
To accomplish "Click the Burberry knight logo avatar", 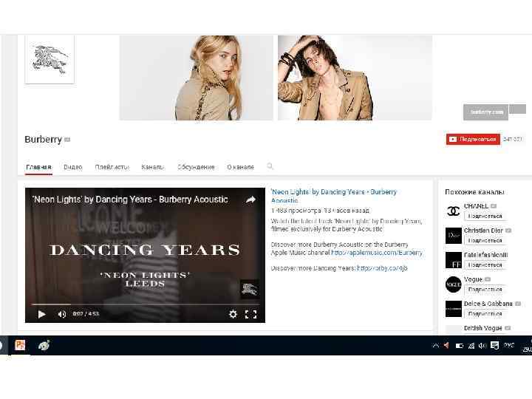I will (x=50, y=59).
